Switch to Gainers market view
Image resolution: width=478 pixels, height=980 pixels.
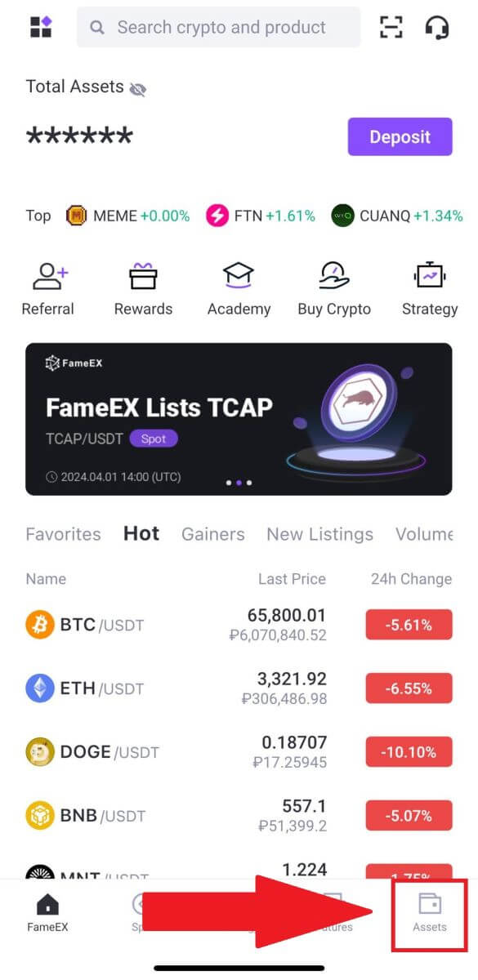212,534
